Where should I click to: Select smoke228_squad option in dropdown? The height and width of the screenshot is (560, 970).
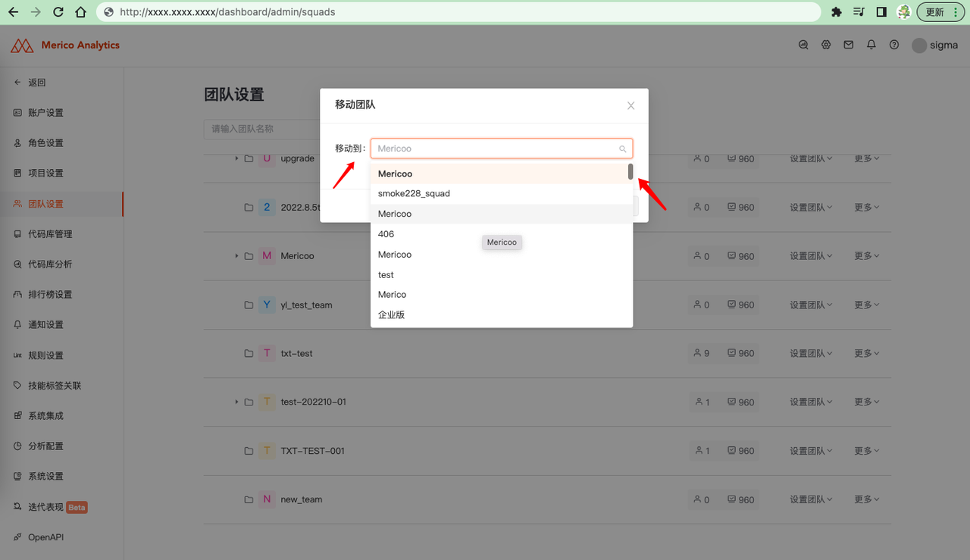(x=502, y=193)
